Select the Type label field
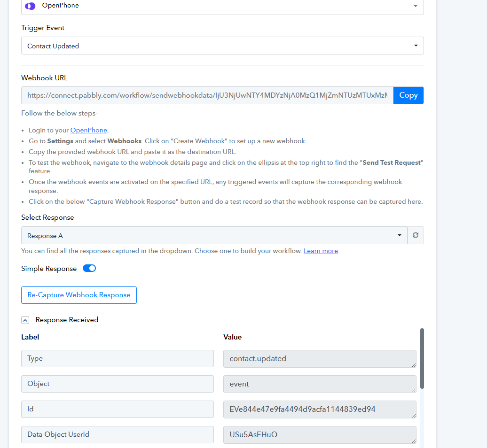 coord(118,359)
